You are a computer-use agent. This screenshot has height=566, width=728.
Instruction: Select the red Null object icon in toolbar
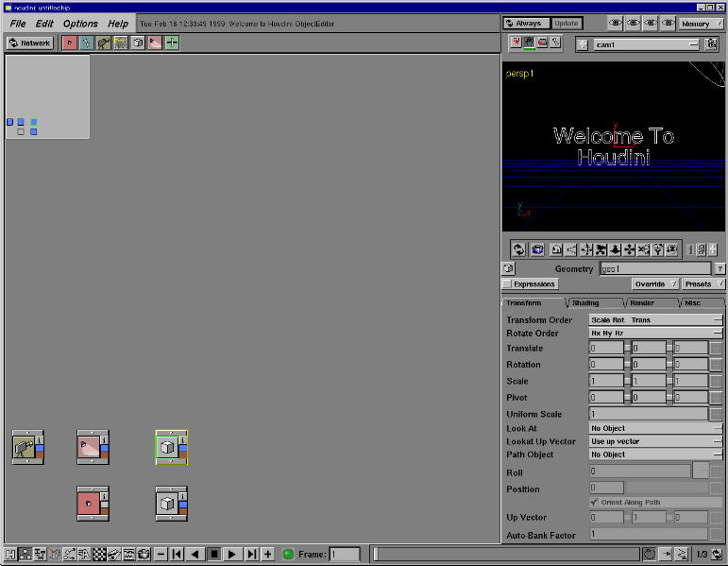(x=69, y=43)
